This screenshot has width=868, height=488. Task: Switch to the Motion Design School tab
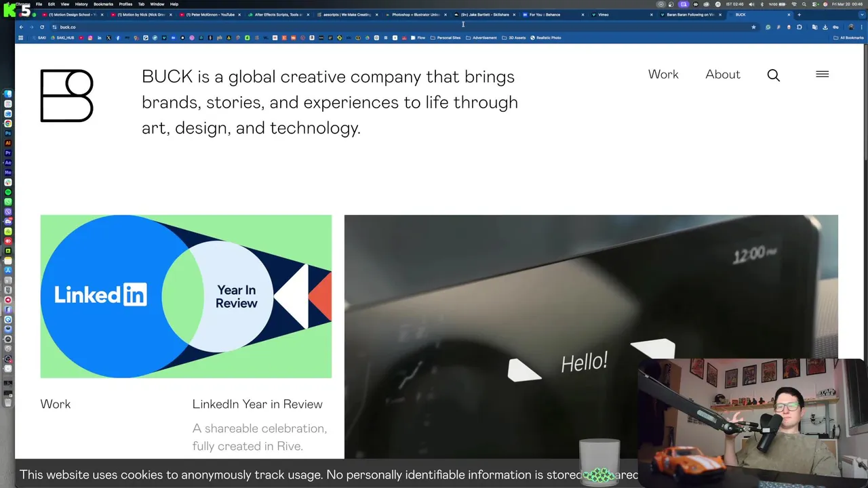[x=71, y=14]
